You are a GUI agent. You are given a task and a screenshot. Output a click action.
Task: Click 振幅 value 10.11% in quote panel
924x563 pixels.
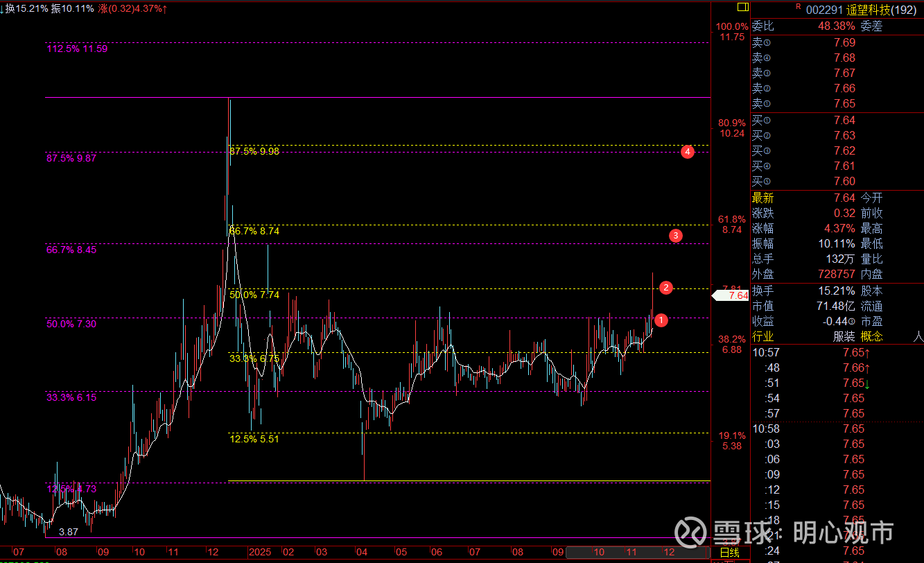(837, 244)
